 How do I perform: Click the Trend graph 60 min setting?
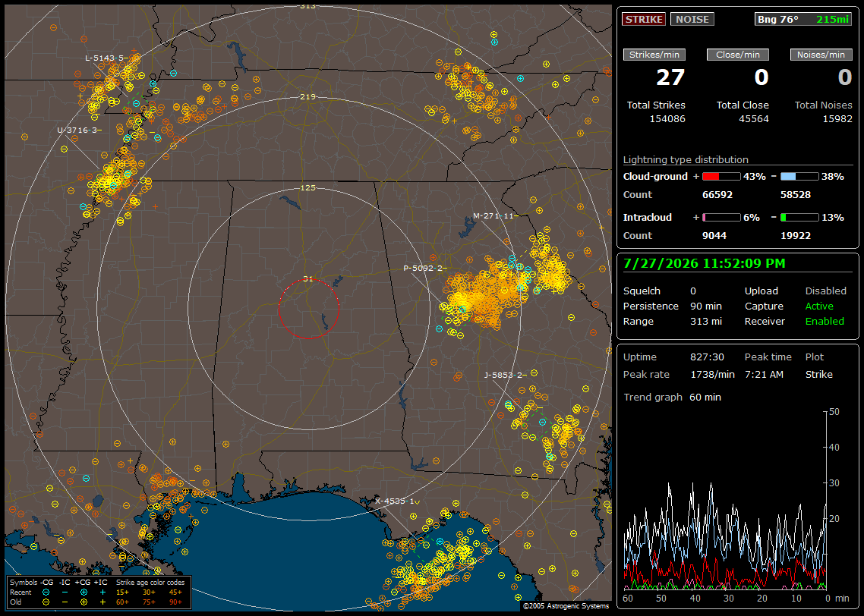[705, 398]
